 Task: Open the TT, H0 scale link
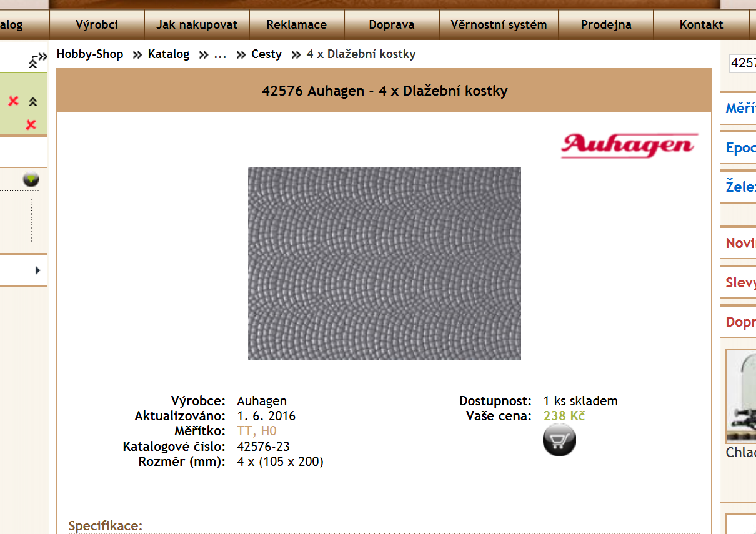pos(257,431)
